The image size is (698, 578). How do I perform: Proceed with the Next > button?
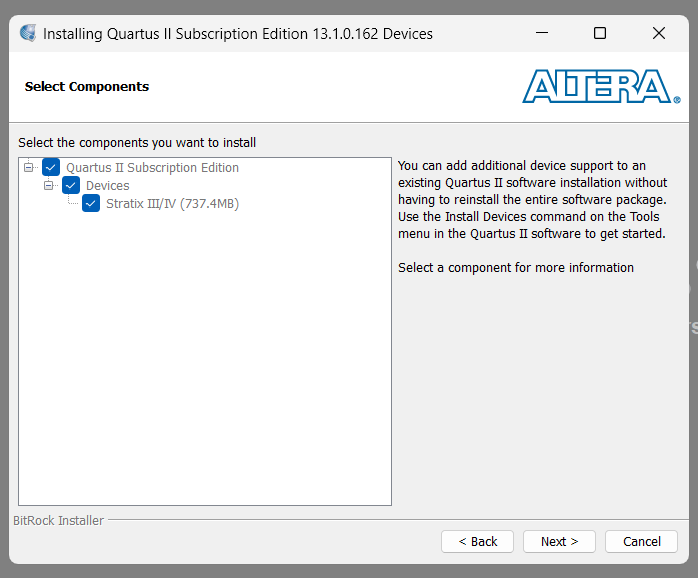click(559, 541)
